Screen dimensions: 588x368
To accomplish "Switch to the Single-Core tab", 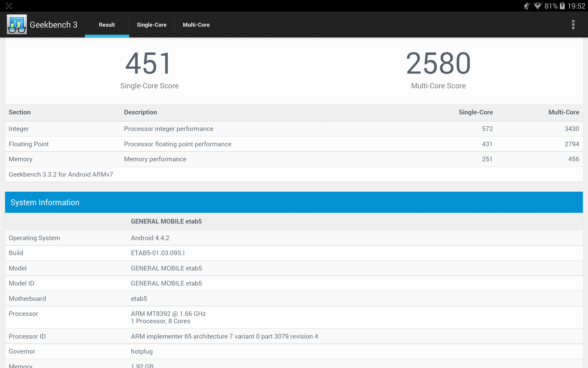I will click(x=152, y=25).
